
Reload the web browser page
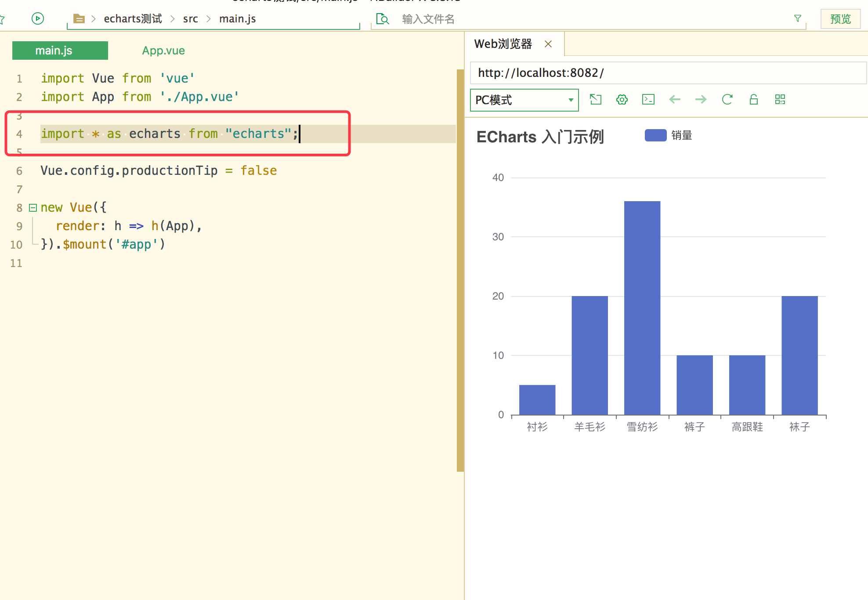[x=727, y=99]
